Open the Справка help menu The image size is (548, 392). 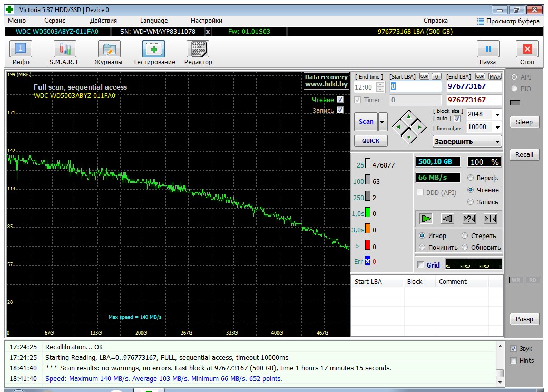click(435, 21)
